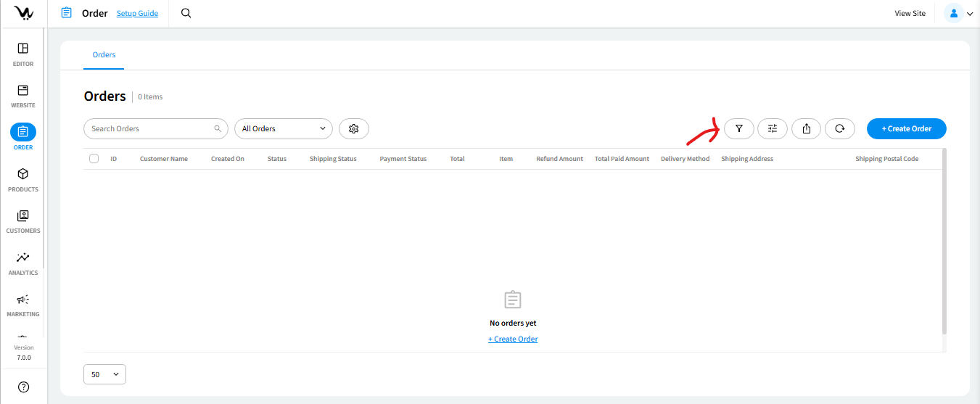The image size is (980, 404).
Task: Expand the user account menu
Action: (958, 13)
